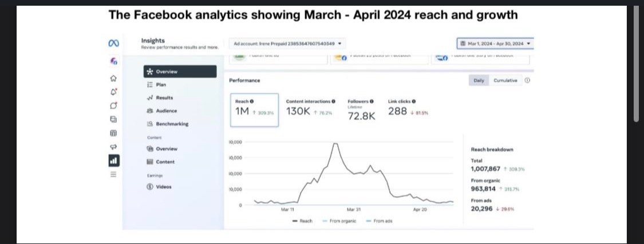Open the Mar 1 – Apr 30, 2024 date picker
This screenshot has width=644, height=244.
[495, 43]
